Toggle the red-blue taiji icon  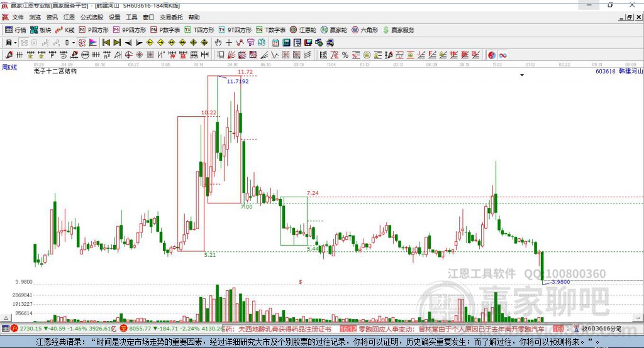coord(492,55)
